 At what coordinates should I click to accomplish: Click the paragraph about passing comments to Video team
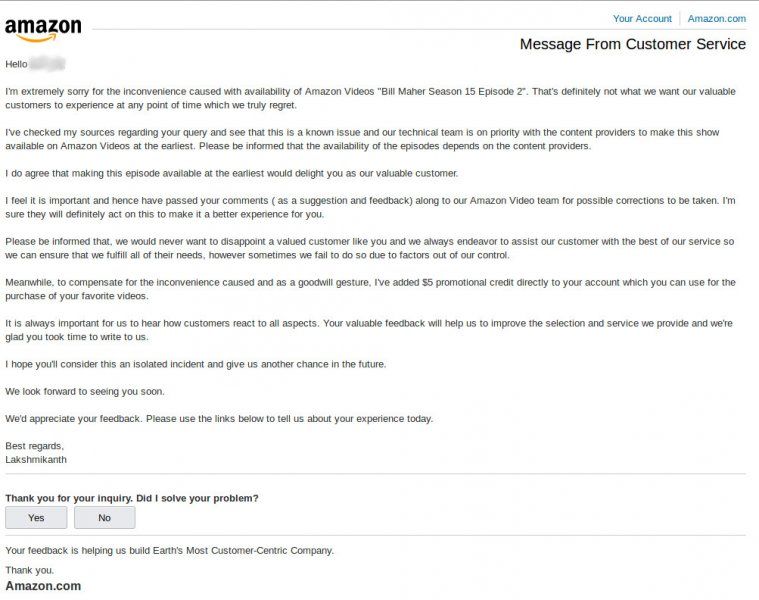pyautogui.click(x=370, y=207)
